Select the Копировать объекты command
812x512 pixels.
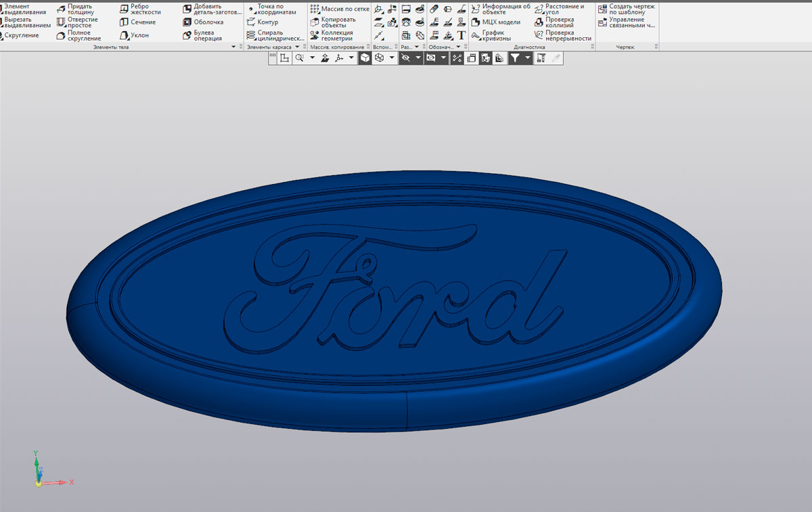point(333,22)
